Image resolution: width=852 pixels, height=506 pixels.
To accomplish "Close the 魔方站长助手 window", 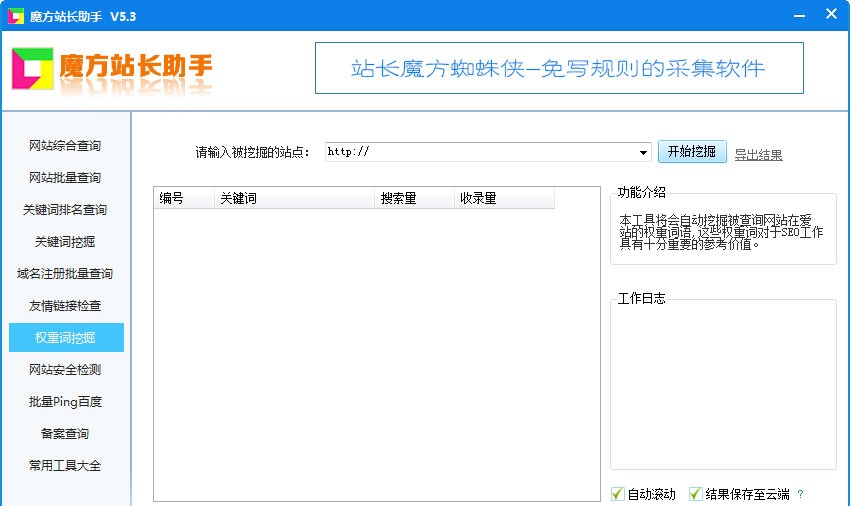I will 831,15.
